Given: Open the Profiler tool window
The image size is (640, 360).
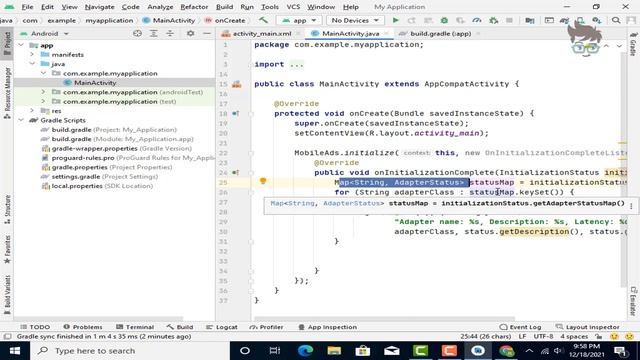Looking at the screenshot, I should [x=266, y=327].
